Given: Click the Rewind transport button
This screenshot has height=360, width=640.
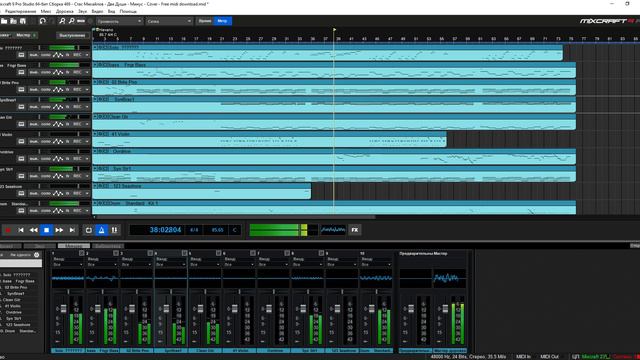Looking at the screenshot, I should coord(33,230).
